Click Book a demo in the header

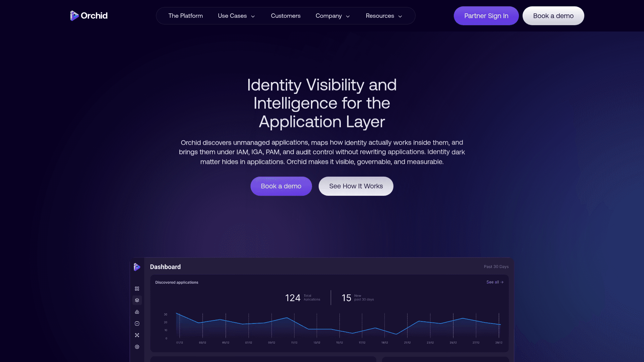point(553,16)
